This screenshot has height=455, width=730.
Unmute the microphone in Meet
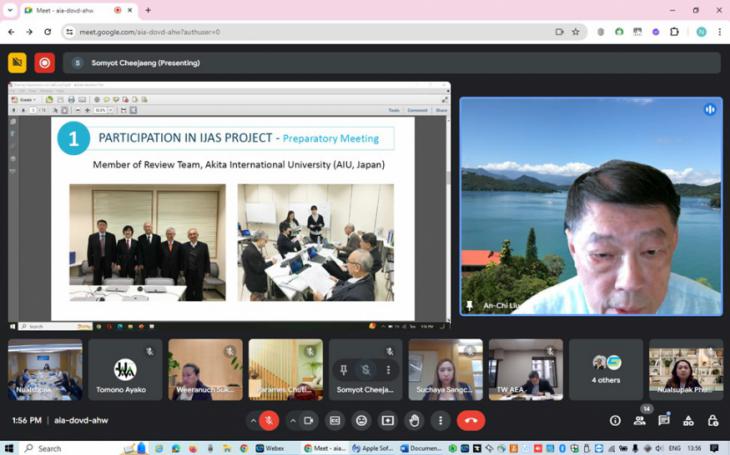coord(269,421)
